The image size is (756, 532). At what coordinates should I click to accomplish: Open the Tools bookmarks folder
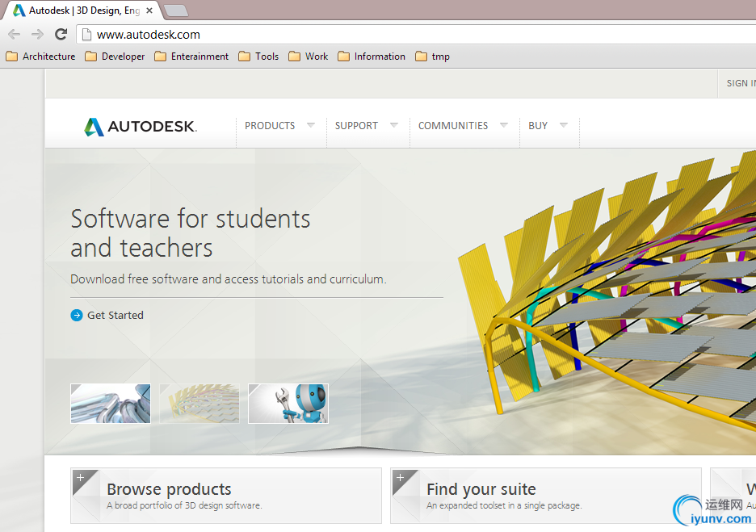[258, 57]
